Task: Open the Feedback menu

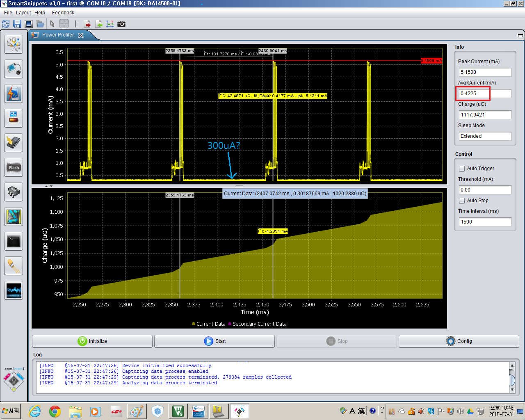Action: (x=63, y=13)
